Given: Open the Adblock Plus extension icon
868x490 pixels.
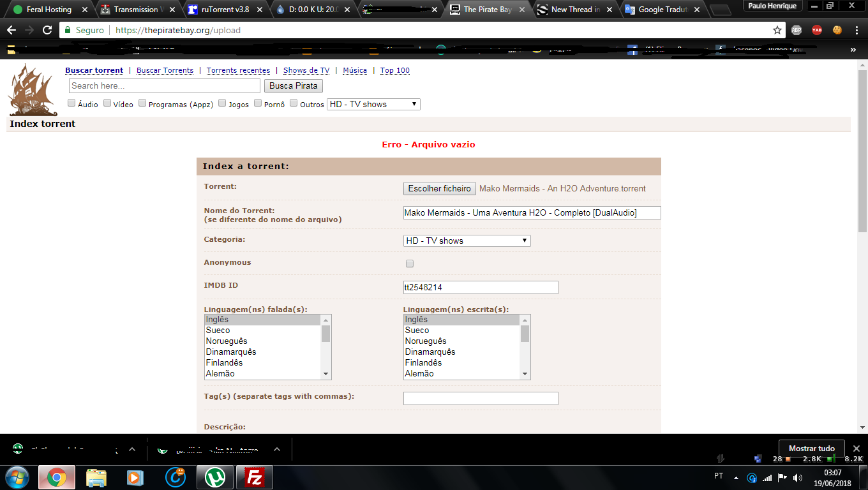Looking at the screenshot, I should click(x=797, y=30).
